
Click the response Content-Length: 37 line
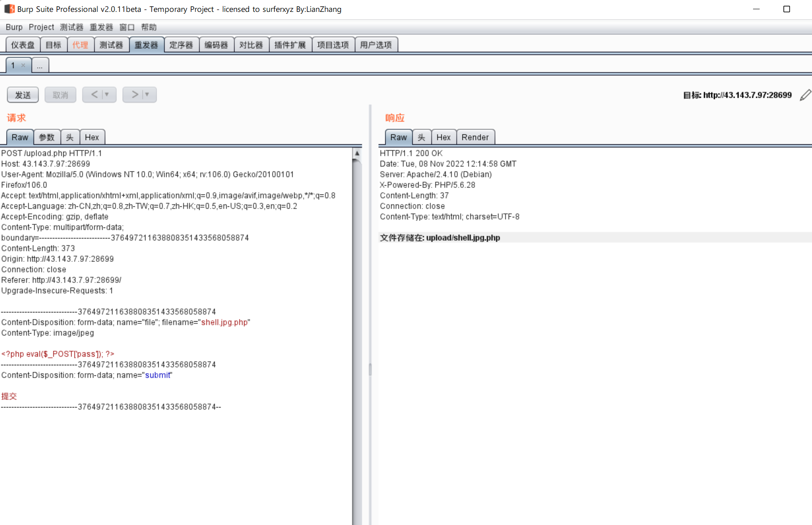tap(414, 196)
